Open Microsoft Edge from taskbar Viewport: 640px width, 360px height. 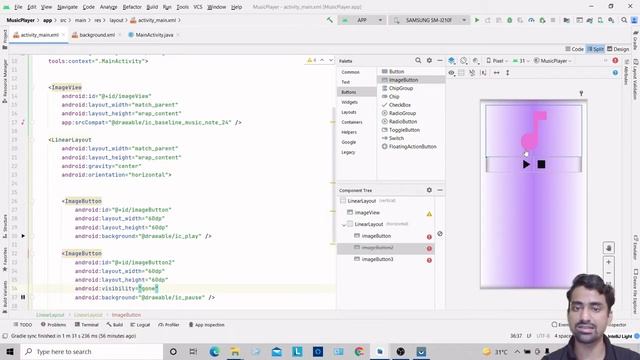tap(214, 351)
